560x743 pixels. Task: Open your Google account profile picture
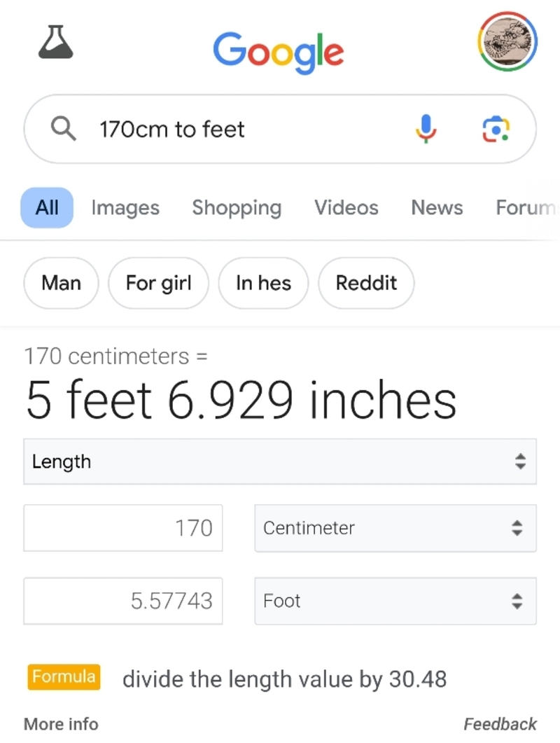(x=508, y=42)
